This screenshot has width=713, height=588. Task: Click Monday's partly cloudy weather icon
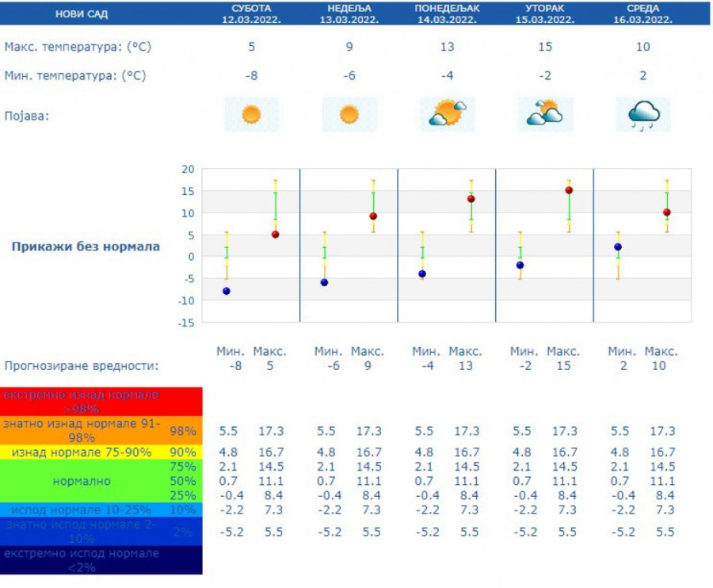(x=447, y=114)
